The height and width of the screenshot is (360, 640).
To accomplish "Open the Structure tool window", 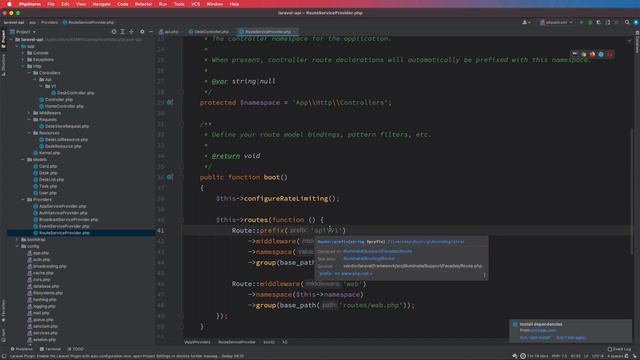I will [3, 65].
